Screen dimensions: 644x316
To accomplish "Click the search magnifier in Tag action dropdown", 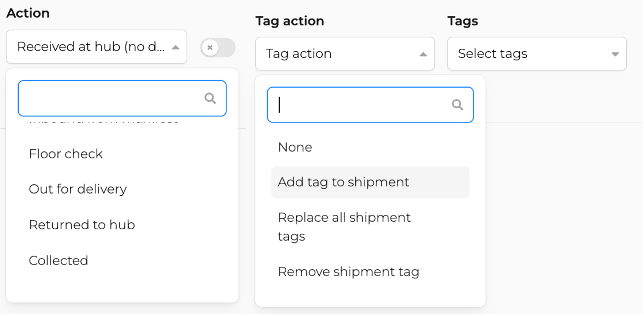I will coord(457,105).
